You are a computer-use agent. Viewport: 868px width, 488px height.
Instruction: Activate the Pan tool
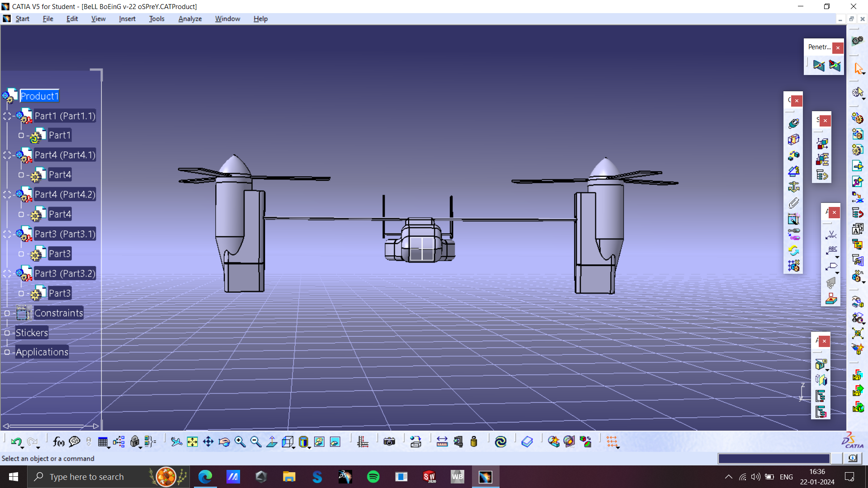click(208, 441)
